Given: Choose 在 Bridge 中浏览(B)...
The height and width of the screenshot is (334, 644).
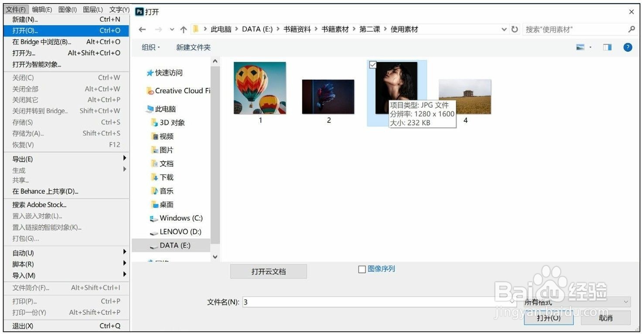Looking at the screenshot, I should (65, 42).
